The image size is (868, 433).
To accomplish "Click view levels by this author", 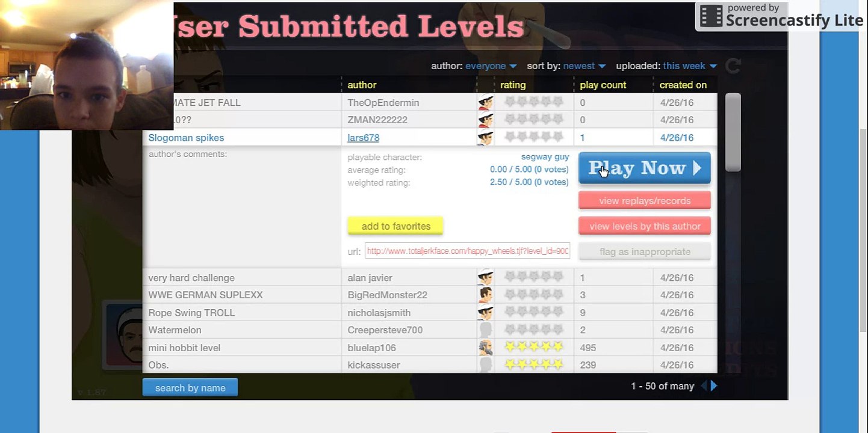I will point(645,226).
